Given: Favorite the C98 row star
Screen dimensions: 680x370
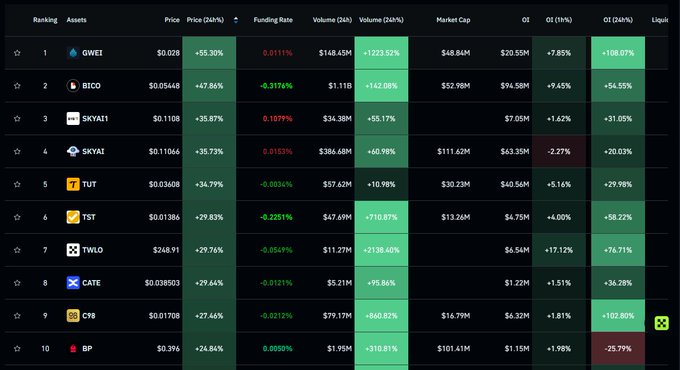Looking at the screenshot, I should tap(17, 316).
